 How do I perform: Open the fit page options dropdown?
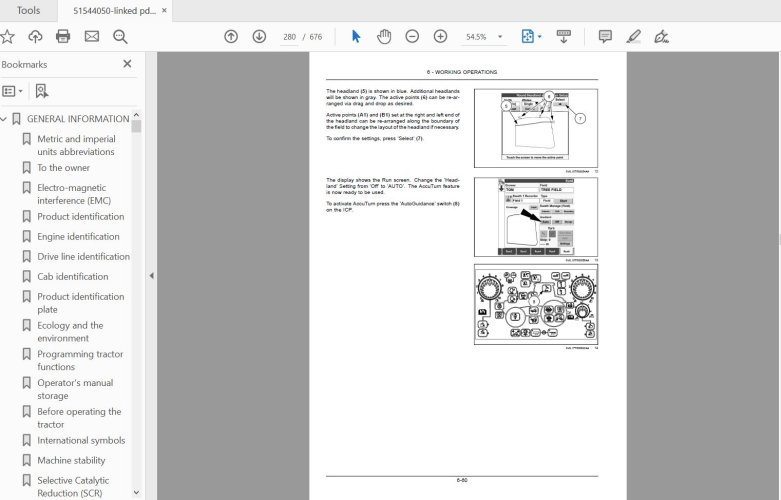coord(531,37)
